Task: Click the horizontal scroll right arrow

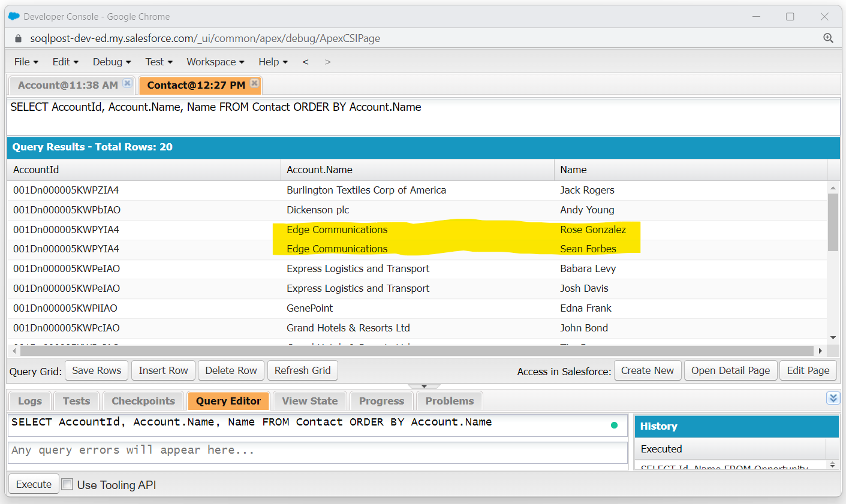Action: pyautogui.click(x=820, y=351)
